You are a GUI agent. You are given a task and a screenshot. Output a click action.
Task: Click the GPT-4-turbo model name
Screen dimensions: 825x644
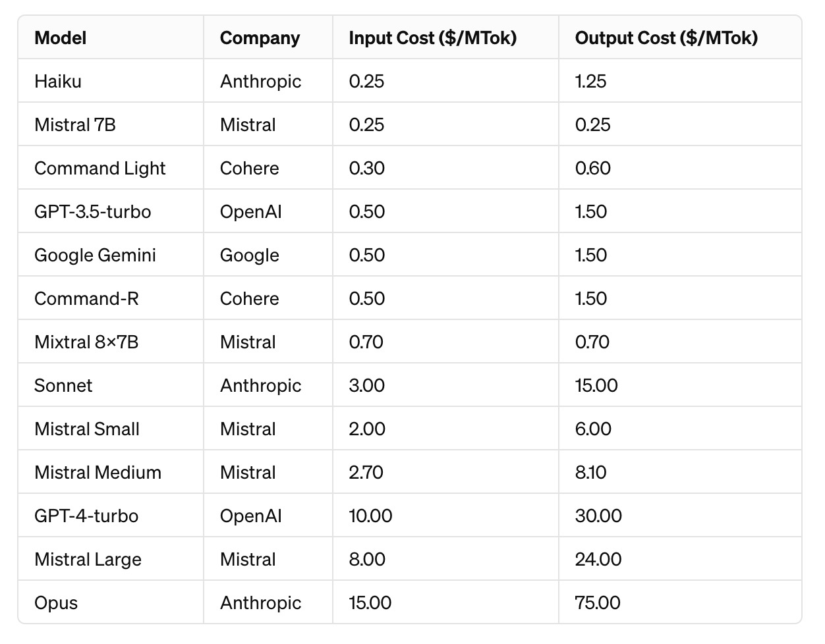tap(86, 516)
